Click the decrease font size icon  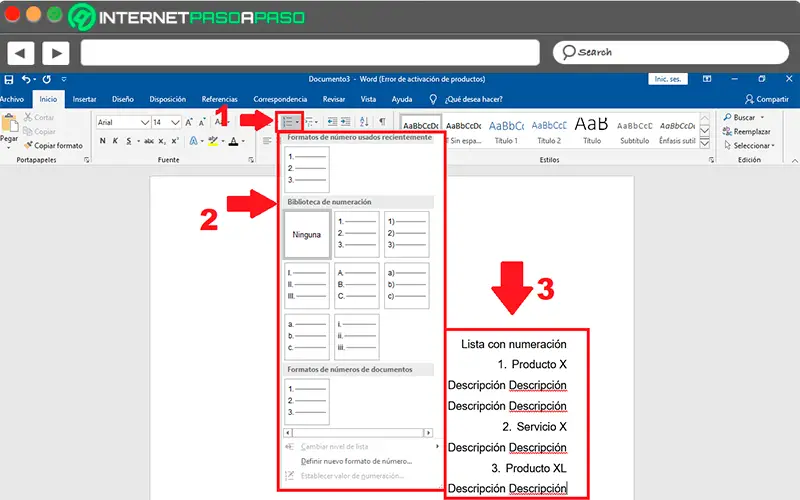click(202, 122)
